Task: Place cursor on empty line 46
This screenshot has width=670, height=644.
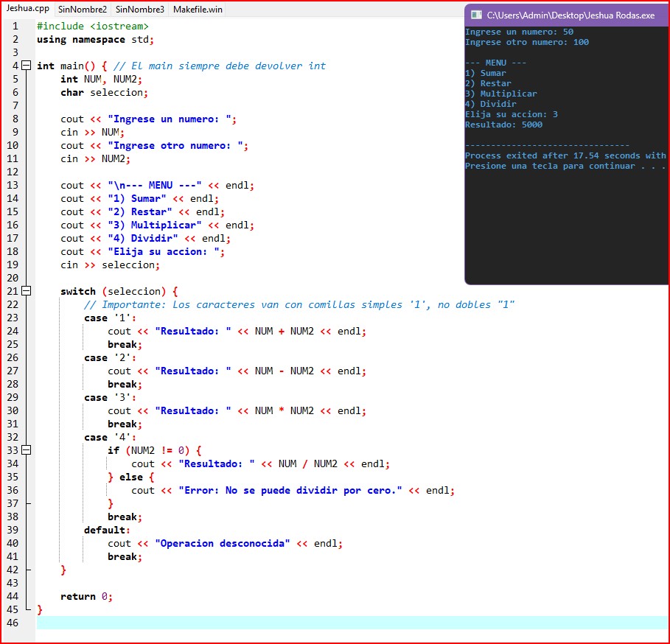Action: 295,623
